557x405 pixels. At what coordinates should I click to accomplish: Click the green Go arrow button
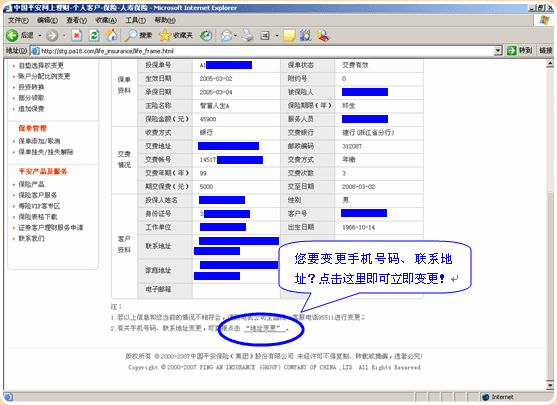click(x=512, y=51)
